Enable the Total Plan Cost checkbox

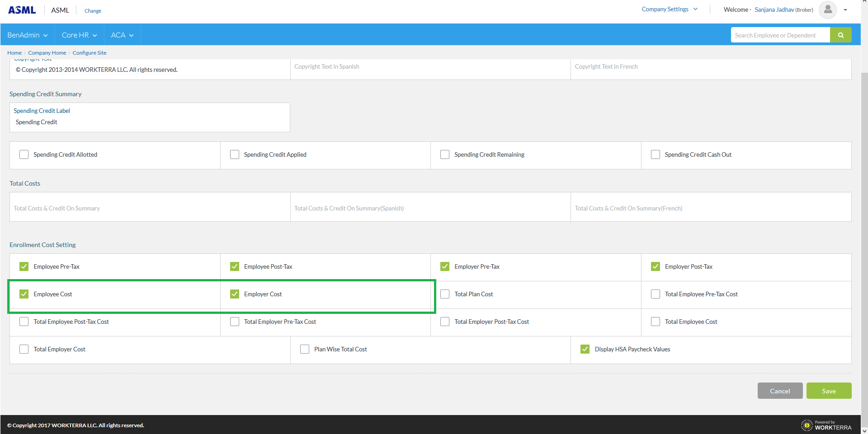coord(445,294)
